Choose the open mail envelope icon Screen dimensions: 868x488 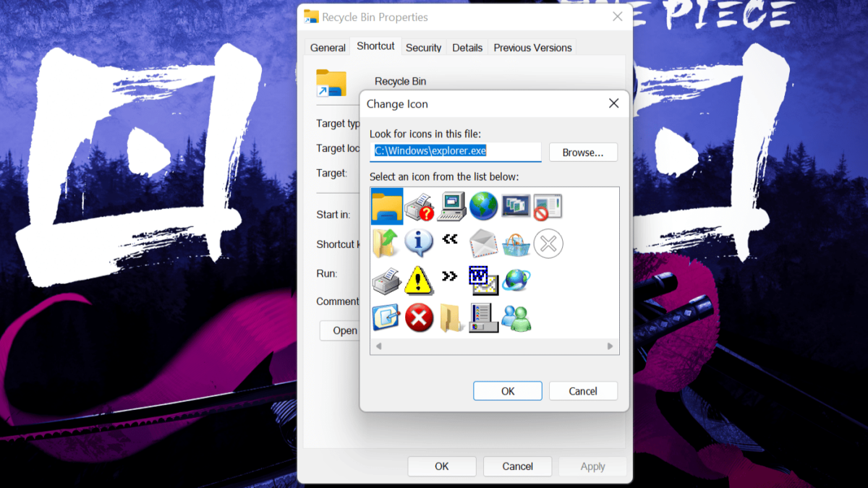[x=483, y=243]
